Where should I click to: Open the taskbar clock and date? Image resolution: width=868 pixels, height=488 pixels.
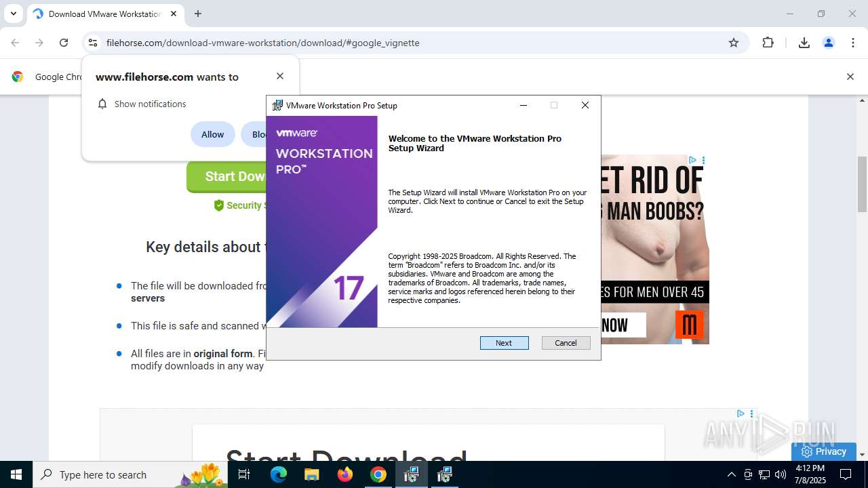[810, 474]
